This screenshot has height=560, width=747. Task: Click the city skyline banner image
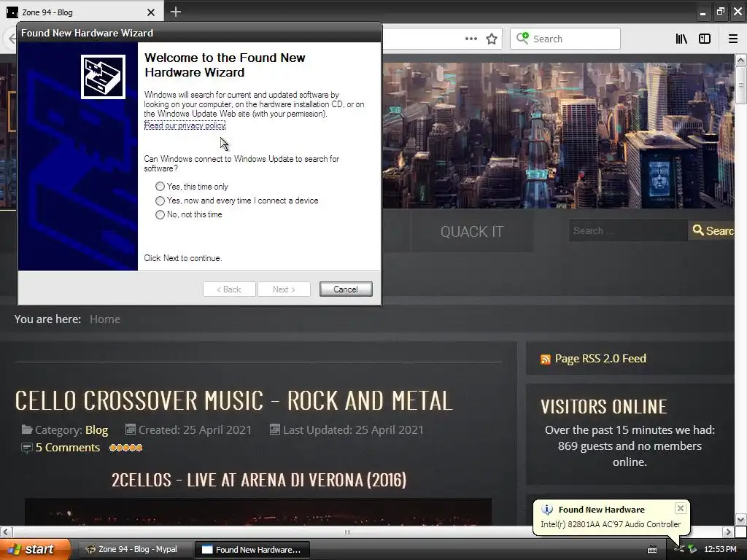tap(558, 135)
